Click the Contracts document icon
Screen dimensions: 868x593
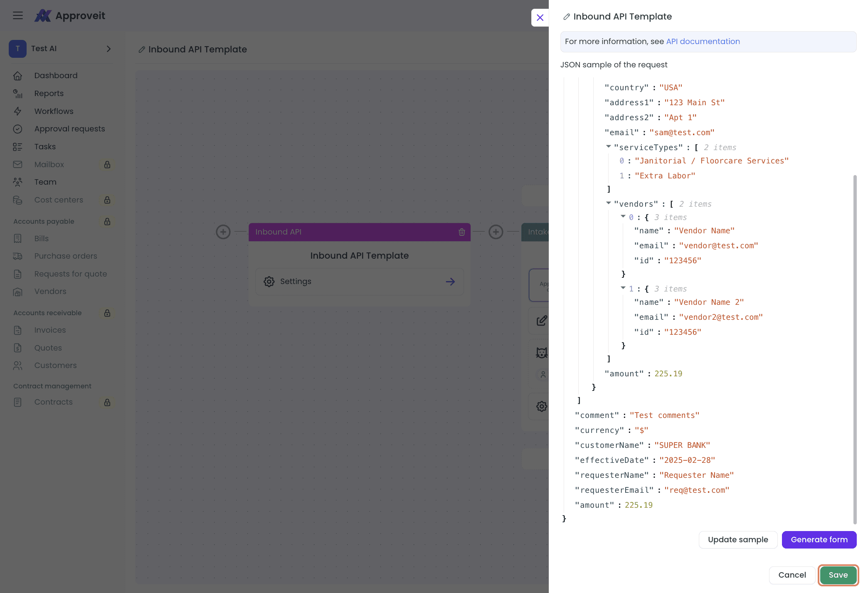(x=17, y=402)
